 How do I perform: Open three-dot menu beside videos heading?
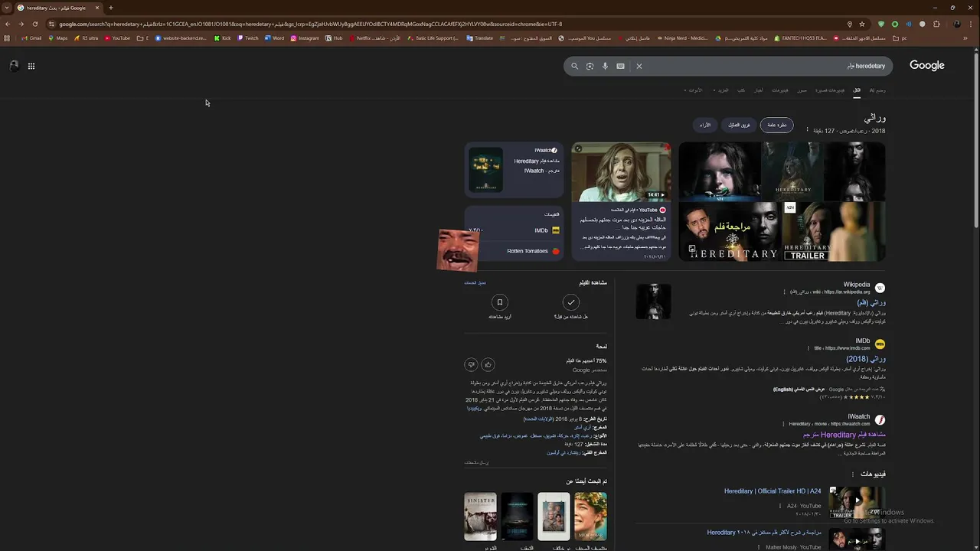[852, 474]
